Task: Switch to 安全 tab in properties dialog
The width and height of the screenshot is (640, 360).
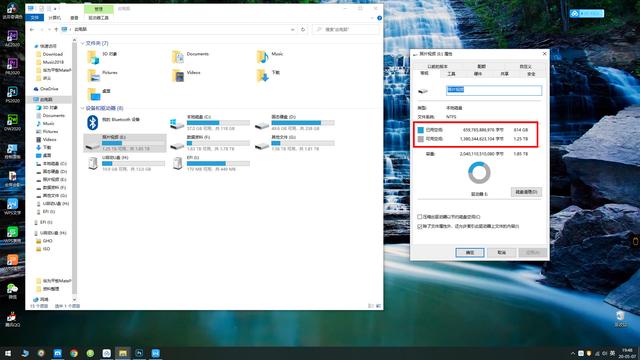Action: click(x=531, y=74)
